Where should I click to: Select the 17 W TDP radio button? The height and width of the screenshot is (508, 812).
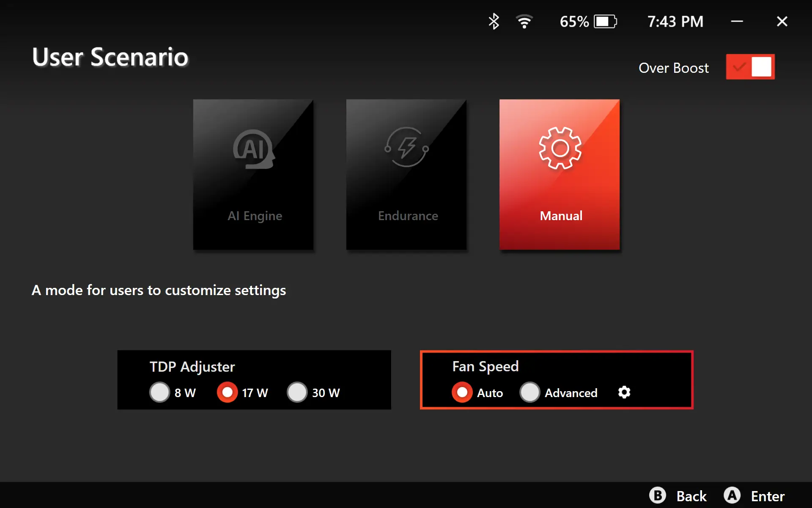227,392
